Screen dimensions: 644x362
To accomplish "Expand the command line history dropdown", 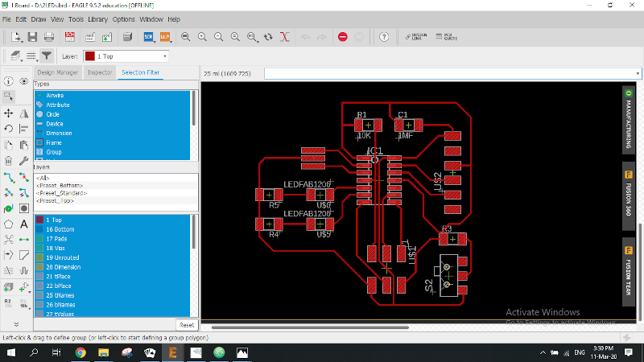I will [x=638, y=73].
